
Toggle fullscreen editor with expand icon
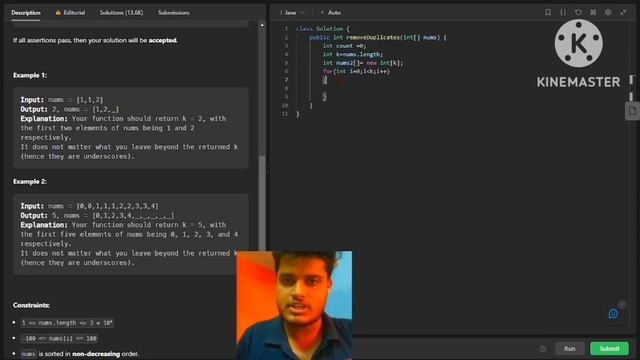pos(623,12)
